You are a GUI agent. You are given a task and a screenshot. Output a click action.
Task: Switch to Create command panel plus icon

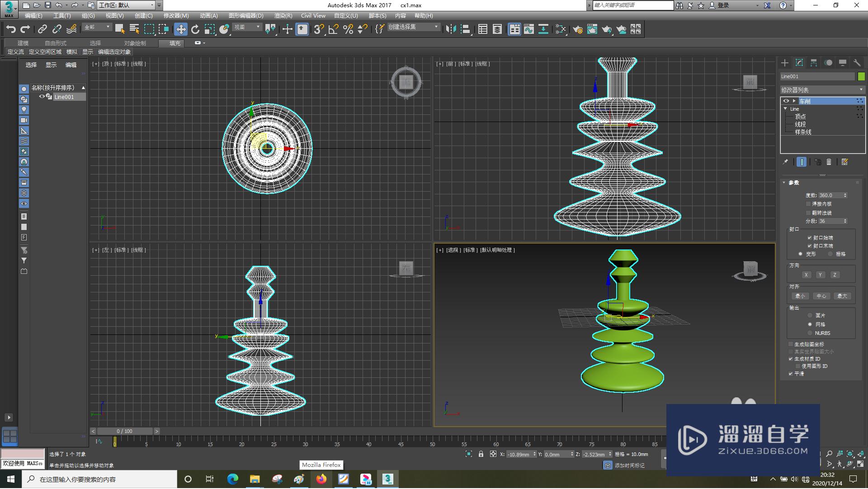[x=785, y=63]
